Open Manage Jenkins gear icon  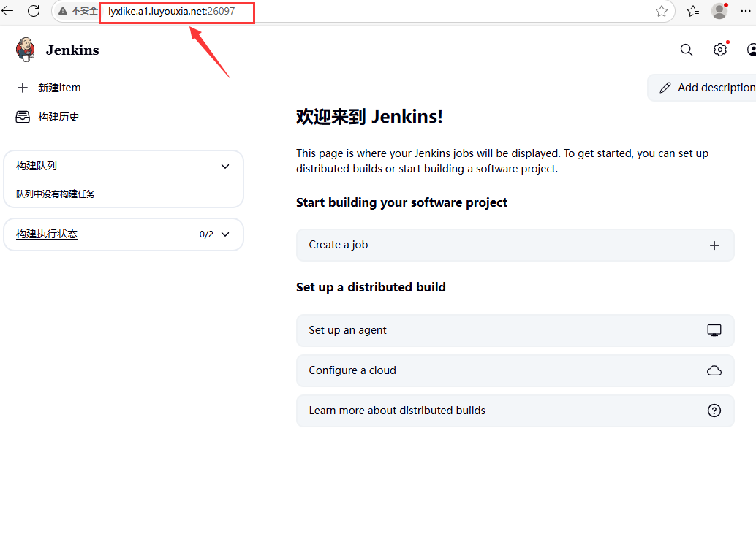(720, 50)
